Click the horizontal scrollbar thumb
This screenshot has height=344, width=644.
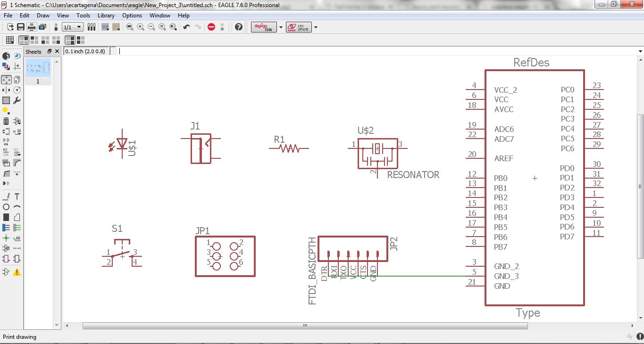(305, 326)
